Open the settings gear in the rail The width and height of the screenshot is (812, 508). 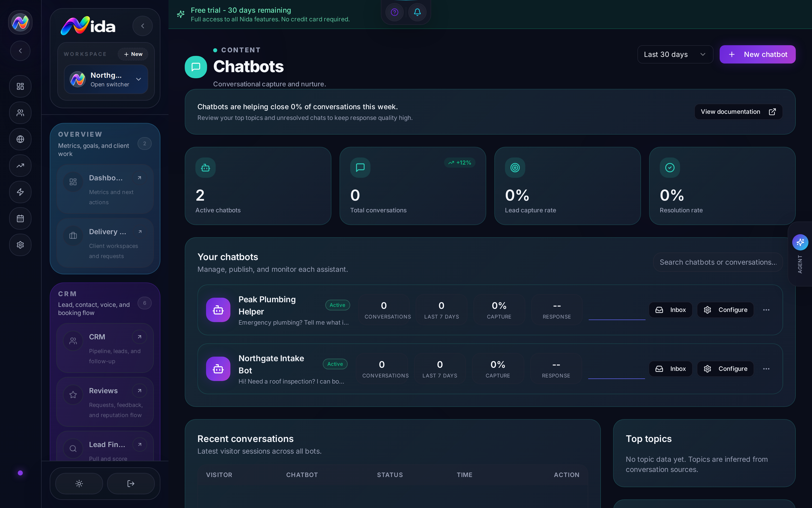pyautogui.click(x=20, y=245)
